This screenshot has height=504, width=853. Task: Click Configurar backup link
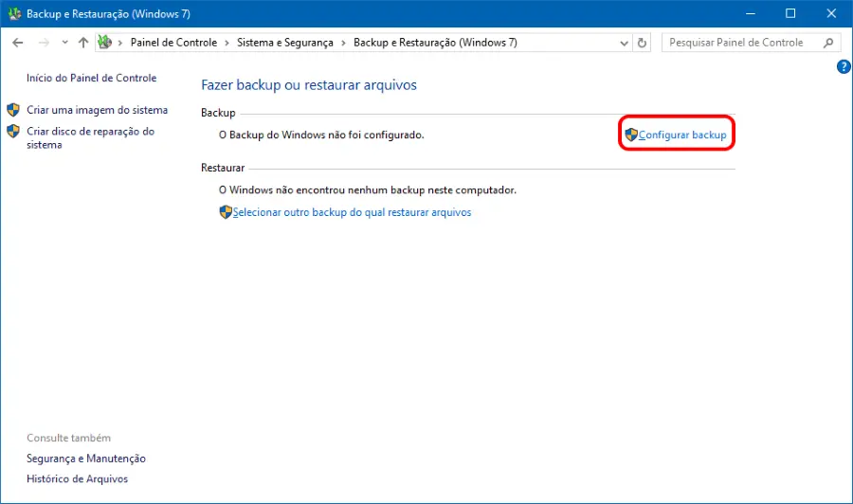[682, 135]
